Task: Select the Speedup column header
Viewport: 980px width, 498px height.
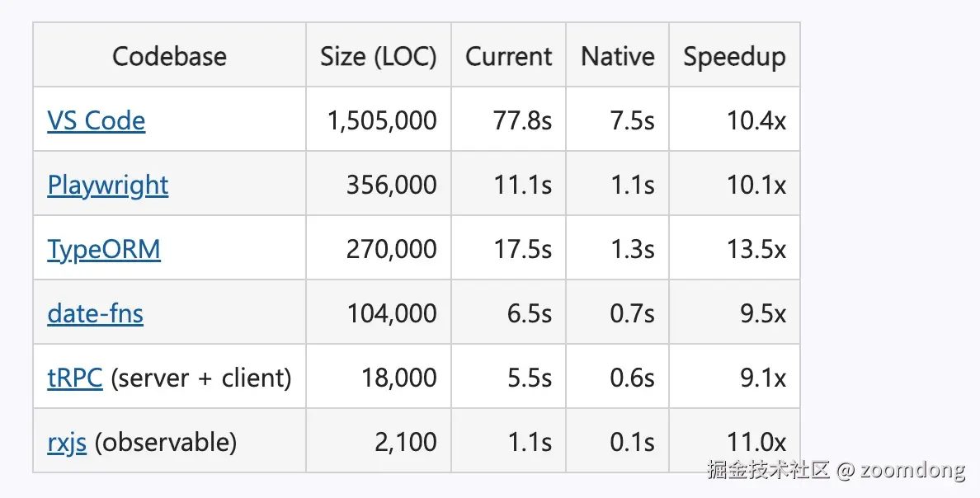Action: click(734, 56)
